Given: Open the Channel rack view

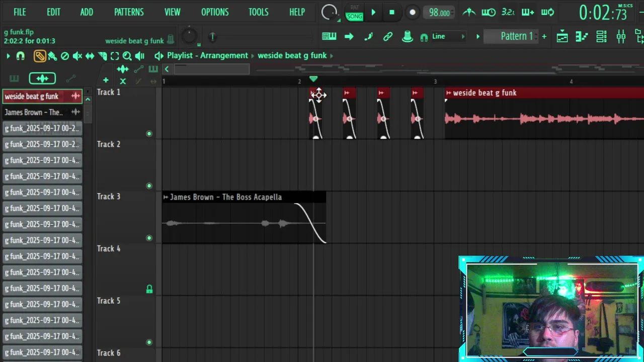Looking at the screenshot, I should [x=601, y=37].
